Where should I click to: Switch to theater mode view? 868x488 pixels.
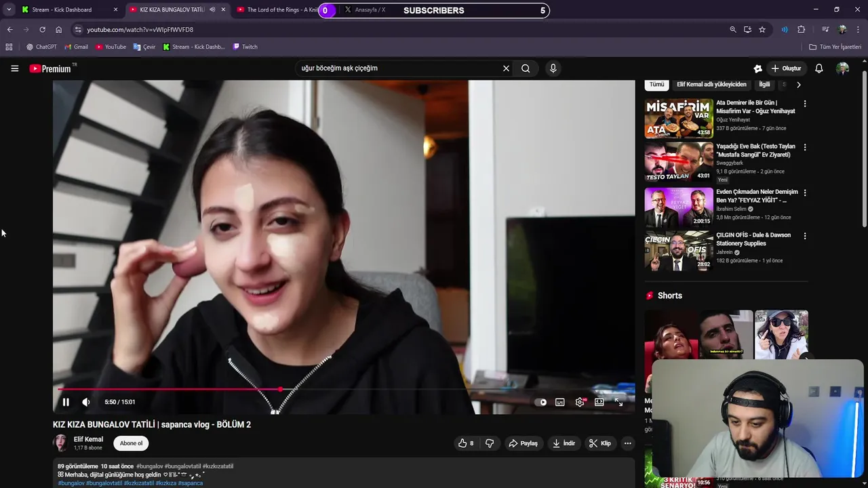[599, 402]
